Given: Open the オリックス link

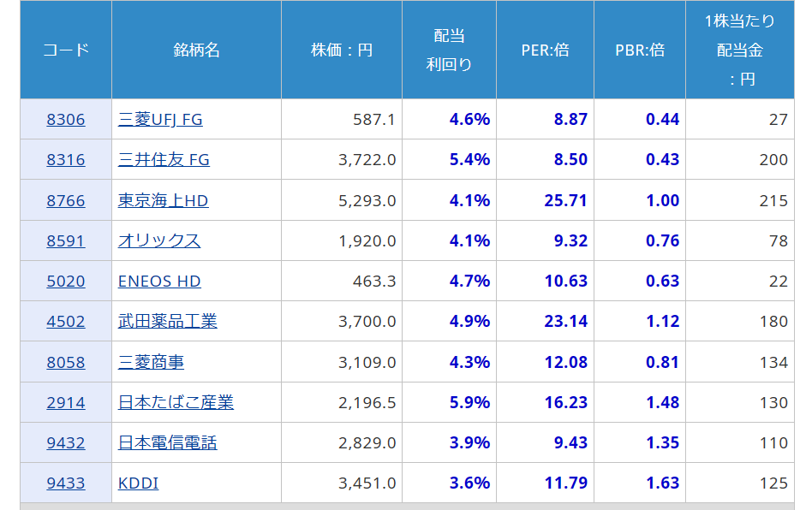Looking at the screenshot, I should (159, 241).
